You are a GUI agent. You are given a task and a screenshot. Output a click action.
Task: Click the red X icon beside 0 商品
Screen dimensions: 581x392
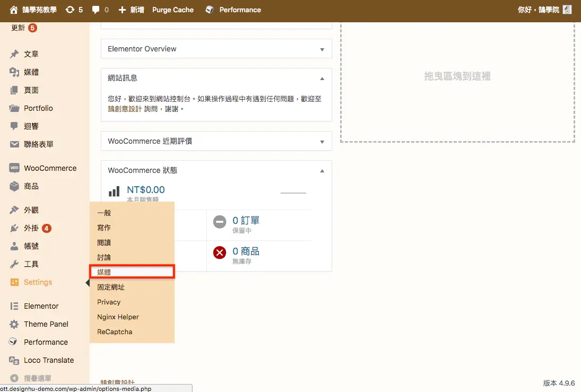coord(219,252)
